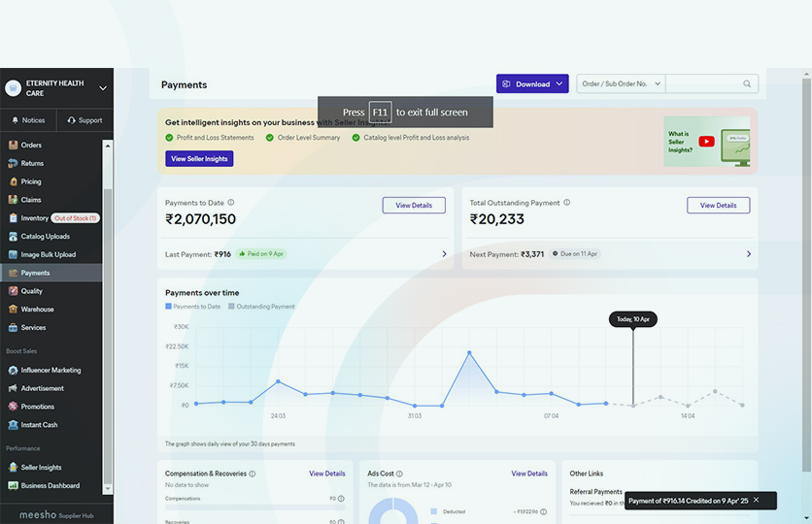Click info icon next to Total Outstanding Payment
Image resolution: width=812 pixels, height=524 pixels.
[567, 203]
